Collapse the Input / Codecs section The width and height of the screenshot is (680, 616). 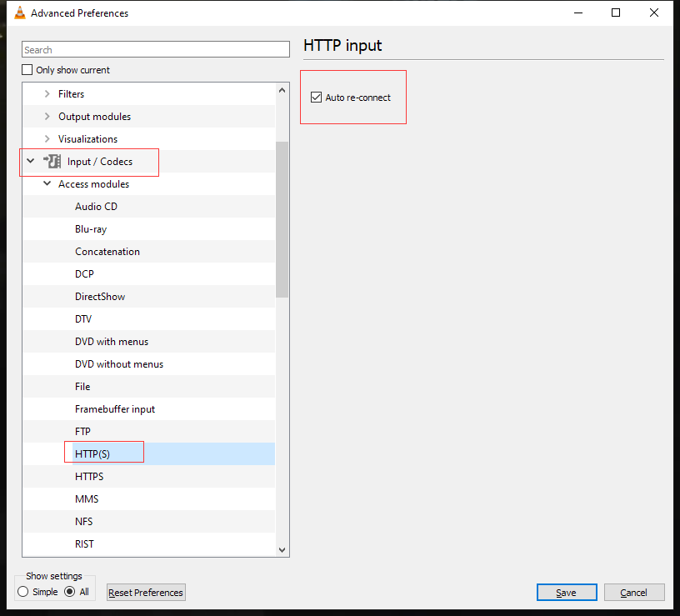[30, 161]
